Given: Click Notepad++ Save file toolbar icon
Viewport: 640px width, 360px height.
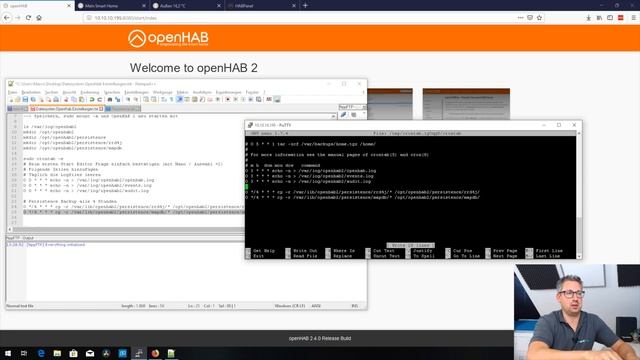Looking at the screenshot, I should point(25,100).
